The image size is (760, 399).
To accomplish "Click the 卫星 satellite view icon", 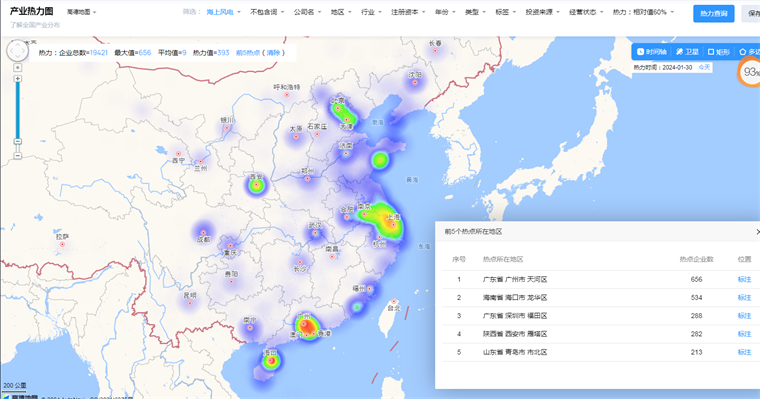I will click(x=680, y=51).
